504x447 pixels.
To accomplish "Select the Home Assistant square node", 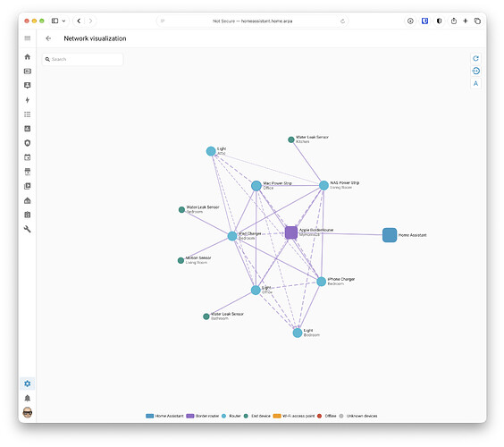I will click(390, 235).
